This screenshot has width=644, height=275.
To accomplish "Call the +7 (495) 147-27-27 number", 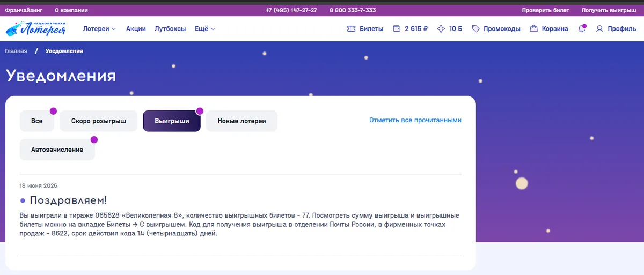I will pos(291,10).
